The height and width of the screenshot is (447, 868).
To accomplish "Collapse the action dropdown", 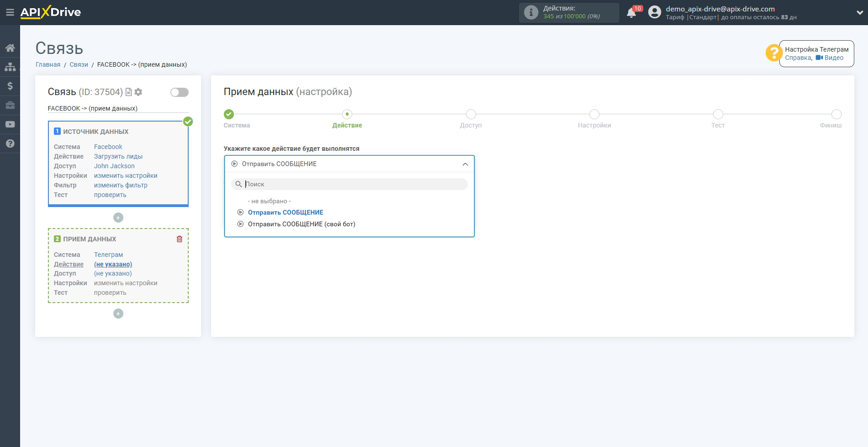I will (465, 164).
